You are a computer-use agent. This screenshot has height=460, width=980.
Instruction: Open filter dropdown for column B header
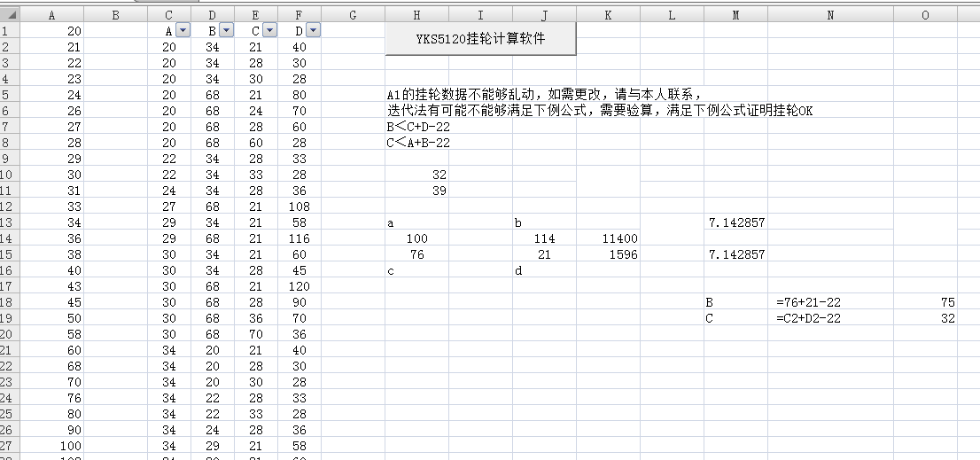226,30
